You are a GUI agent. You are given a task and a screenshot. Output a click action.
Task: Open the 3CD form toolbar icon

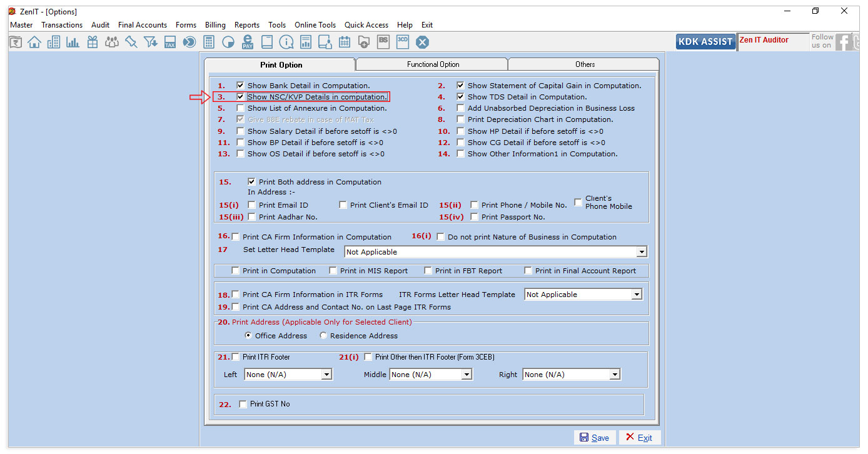403,42
